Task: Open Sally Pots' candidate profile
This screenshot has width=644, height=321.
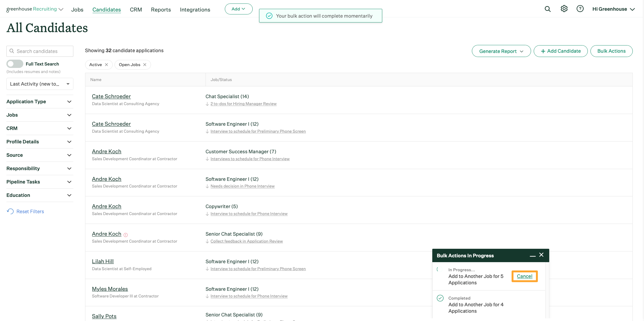Action: point(104,316)
